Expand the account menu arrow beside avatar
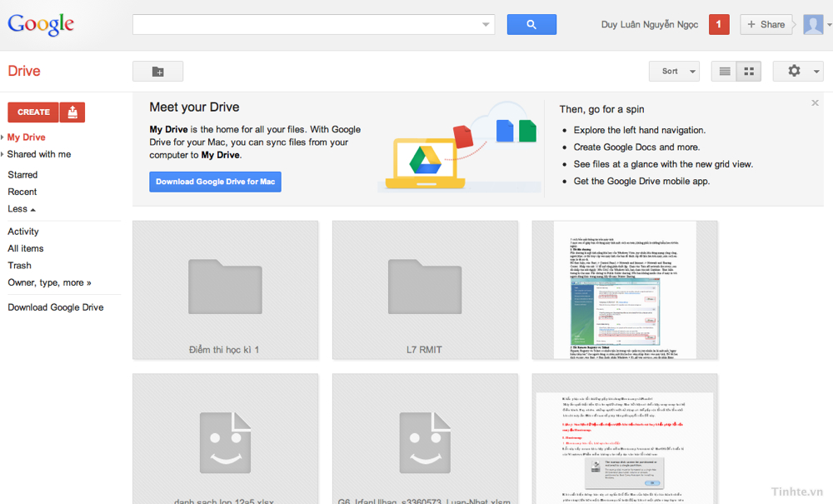 [830, 24]
